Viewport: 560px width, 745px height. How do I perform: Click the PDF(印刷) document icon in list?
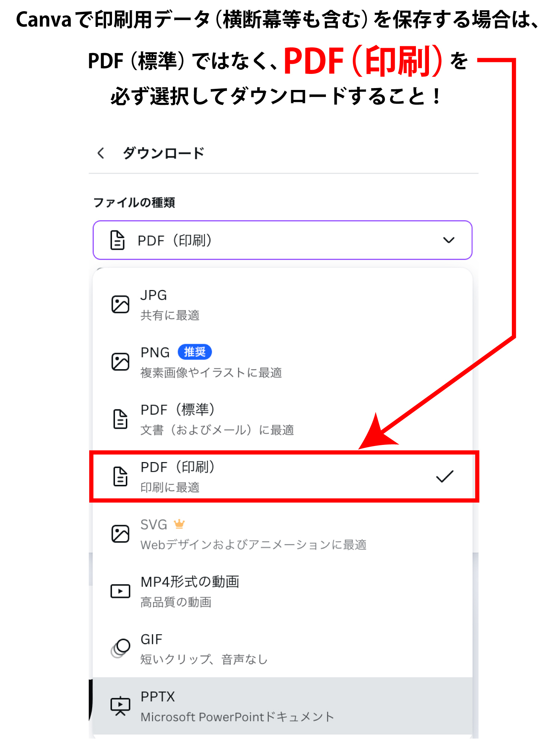tap(120, 476)
